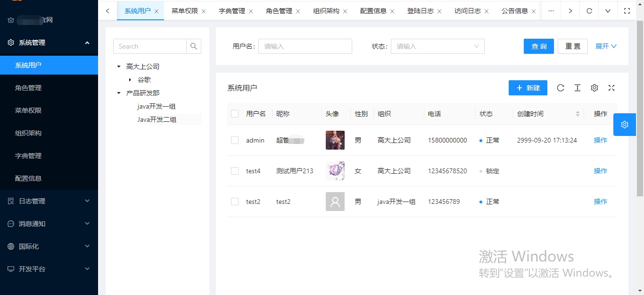Screen dimensions: 644x295
Task: Expand the 谷歌 tree node
Action: tap(130, 79)
